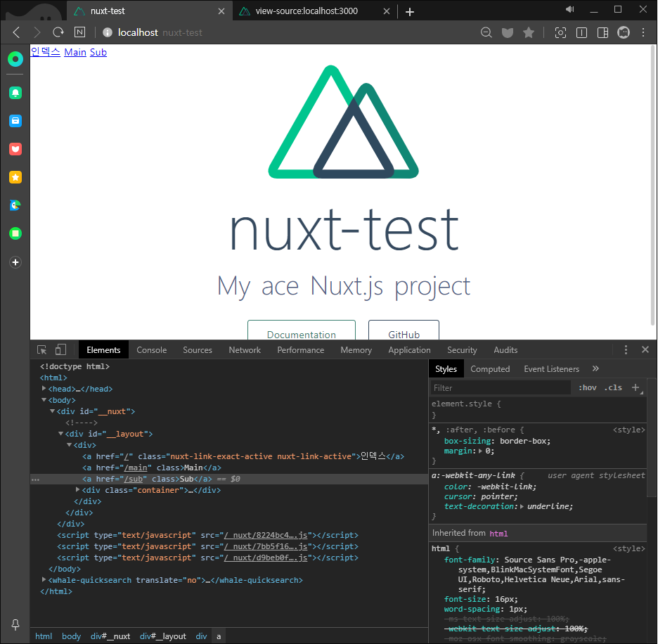The image size is (658, 644).
Task: Expand the whale-quicksearch element node
Action: 44,579
